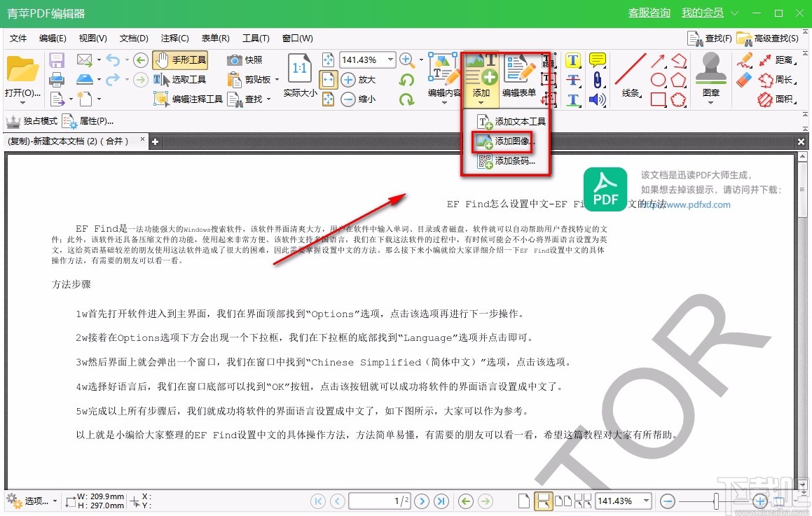Select the 编辑注释工具 tool
The height and width of the screenshot is (516, 812).
tap(188, 99)
